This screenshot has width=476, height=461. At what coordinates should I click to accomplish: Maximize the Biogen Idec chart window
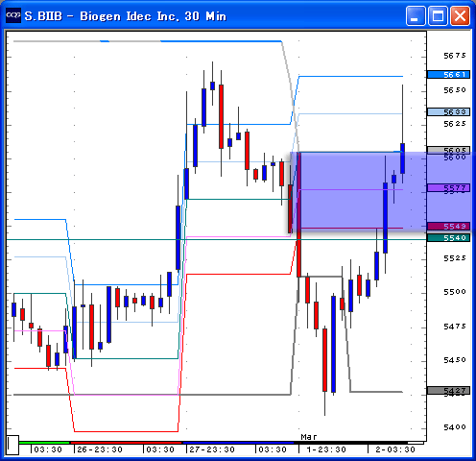coord(438,15)
